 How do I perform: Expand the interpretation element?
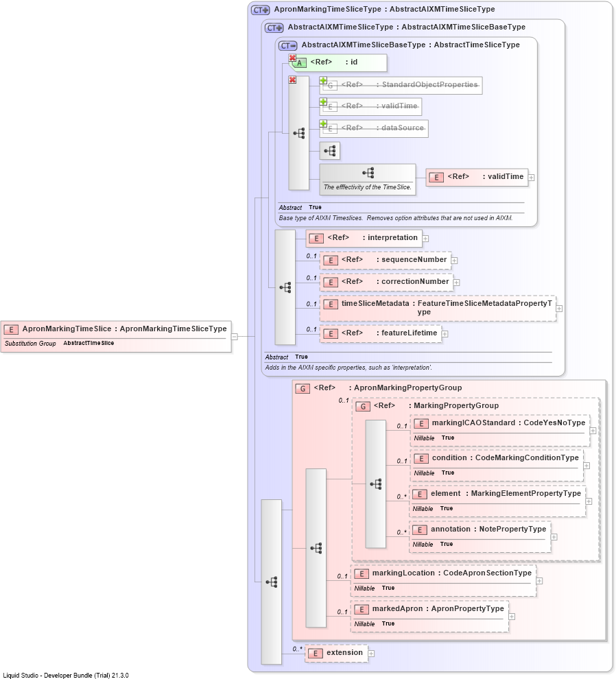[x=425, y=239]
